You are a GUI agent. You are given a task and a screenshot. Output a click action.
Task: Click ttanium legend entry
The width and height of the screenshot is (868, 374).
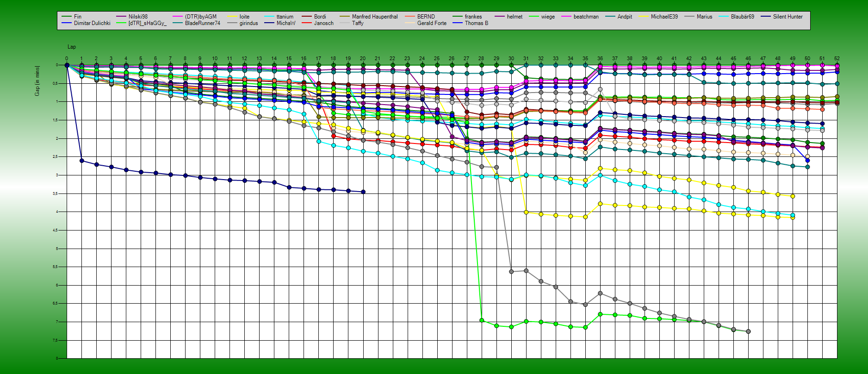click(x=285, y=17)
